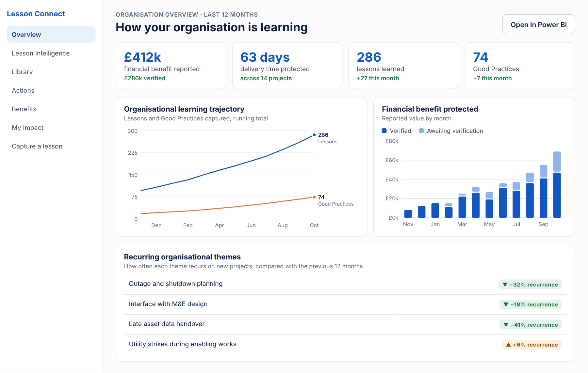Open the 286 lessons learned card
The width and height of the screenshot is (588, 373).
tap(404, 66)
